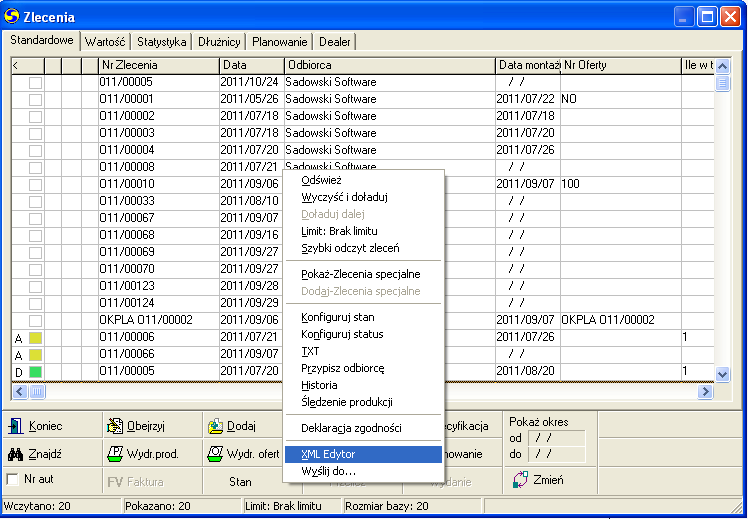Image resolution: width=748 pixels, height=519 pixels.
Task: Click the FV Faktura icon
Action: coord(115,482)
